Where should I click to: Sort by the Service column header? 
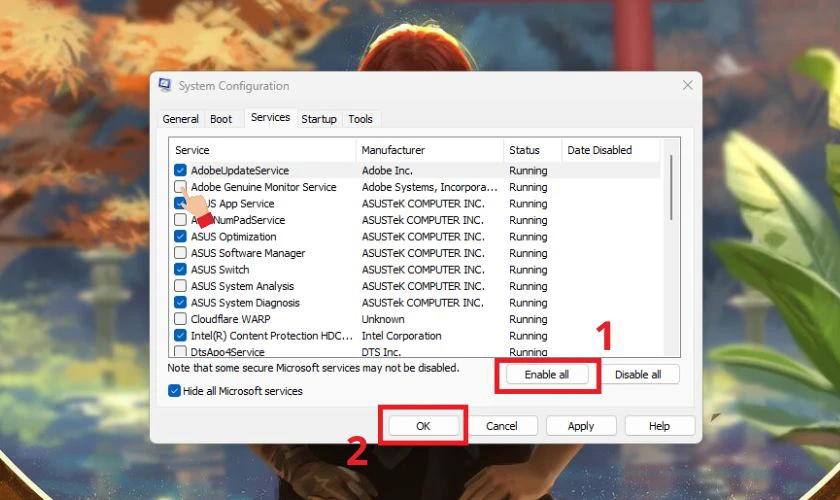(x=262, y=150)
